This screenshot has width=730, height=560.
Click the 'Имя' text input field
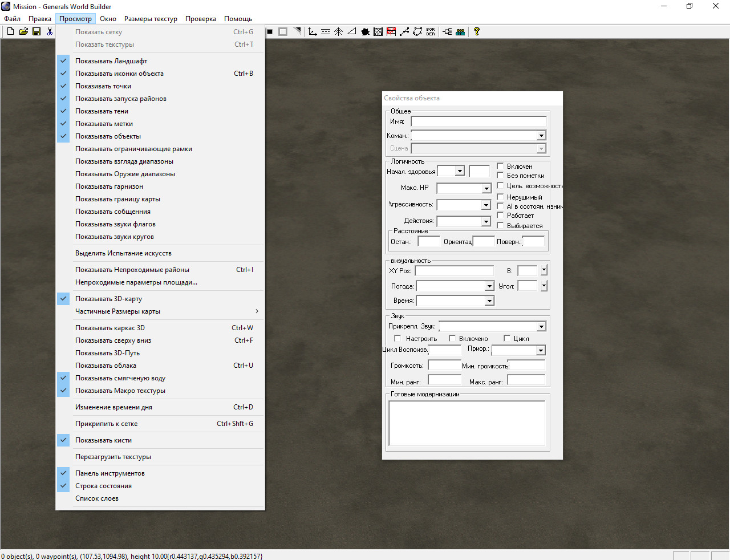[478, 121]
